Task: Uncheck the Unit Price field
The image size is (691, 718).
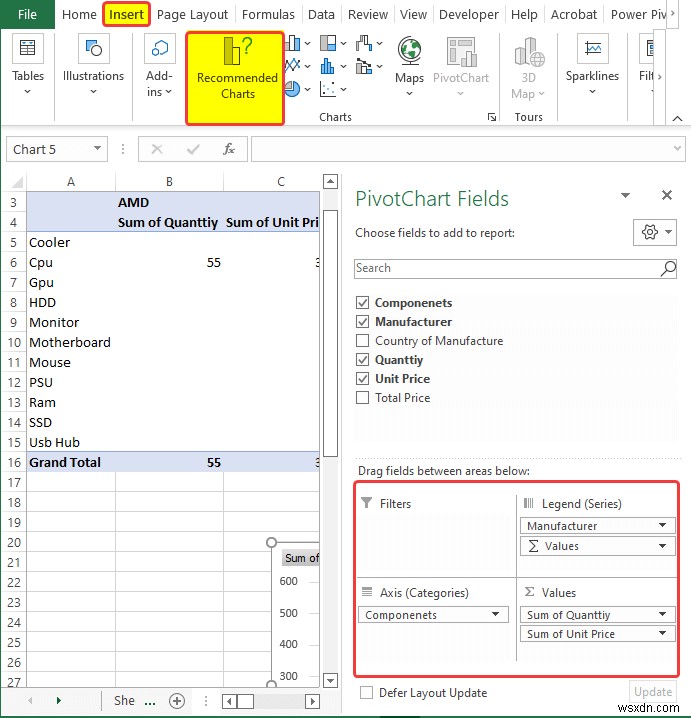Action: [x=362, y=379]
